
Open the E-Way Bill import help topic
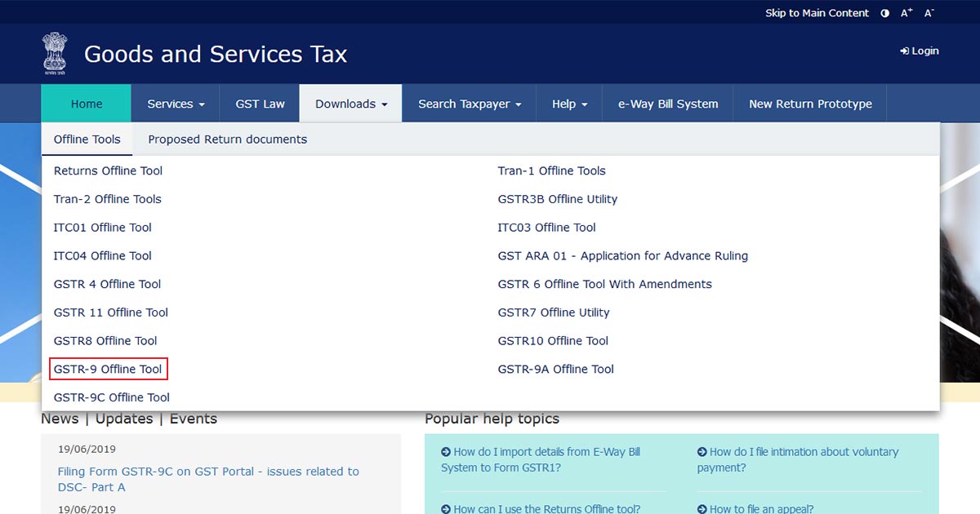(x=540, y=460)
